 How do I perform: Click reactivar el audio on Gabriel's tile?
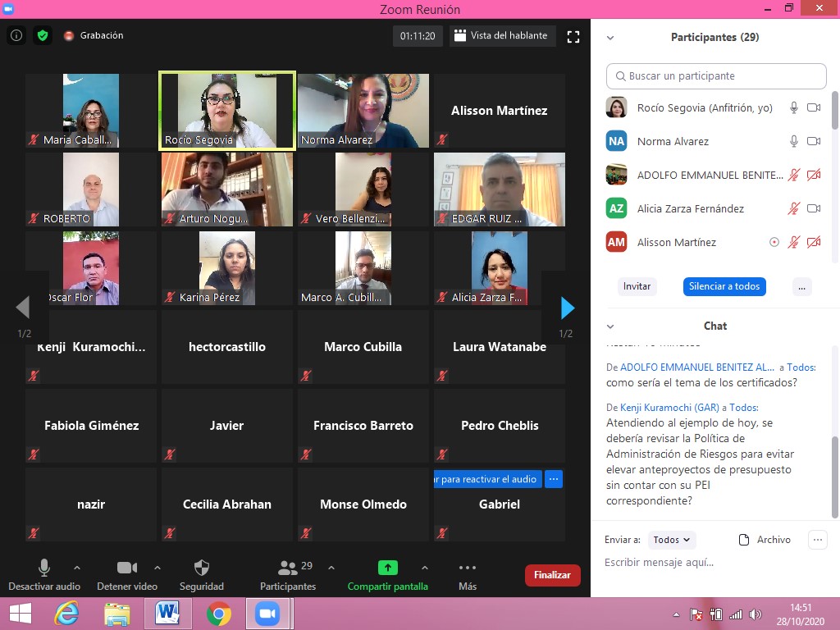coord(488,479)
